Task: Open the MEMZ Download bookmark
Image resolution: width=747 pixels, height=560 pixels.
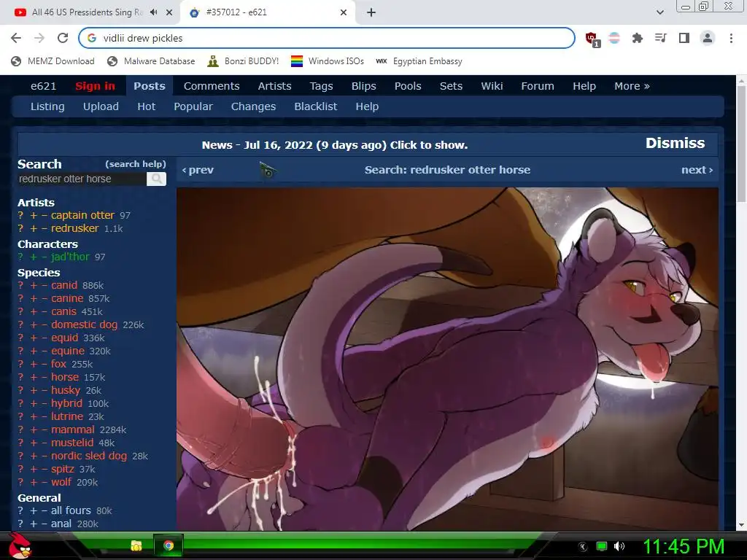Action: point(53,61)
